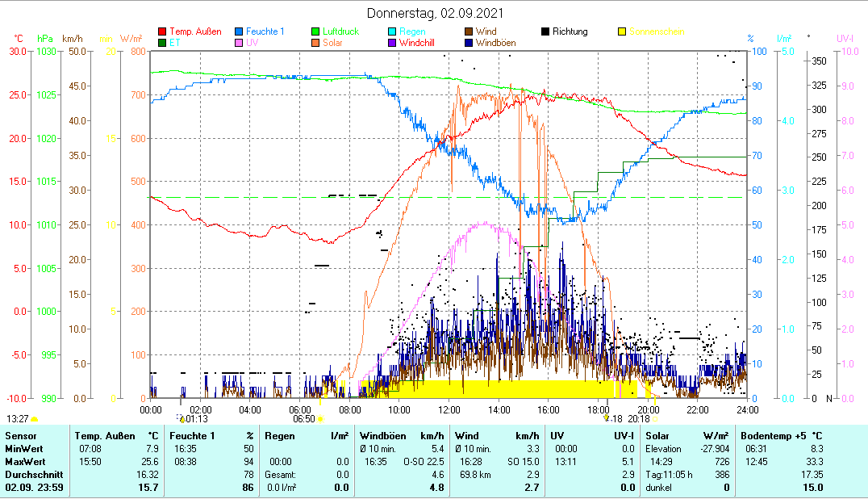
Task: Click the UV-I axis label at top right
Action: coord(845,39)
